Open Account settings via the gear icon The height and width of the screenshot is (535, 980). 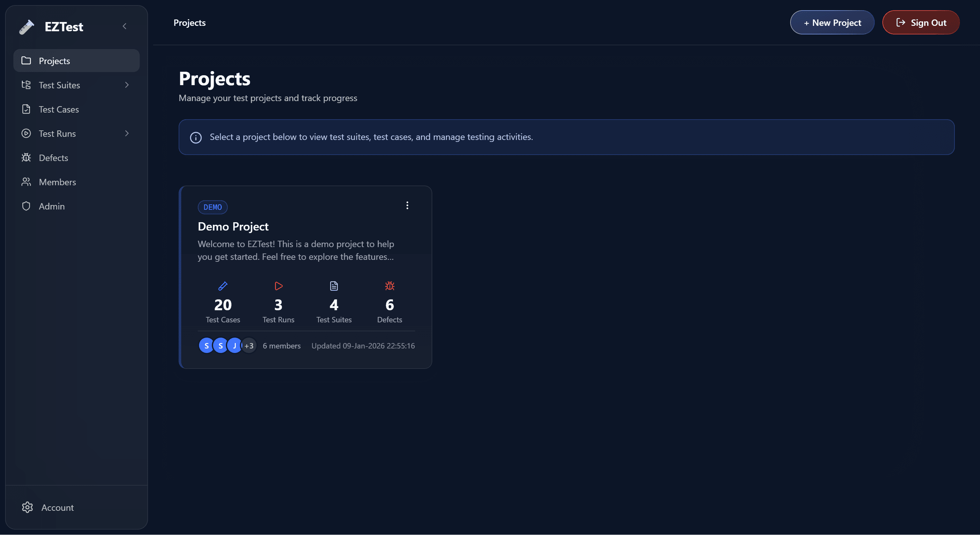[x=27, y=507]
